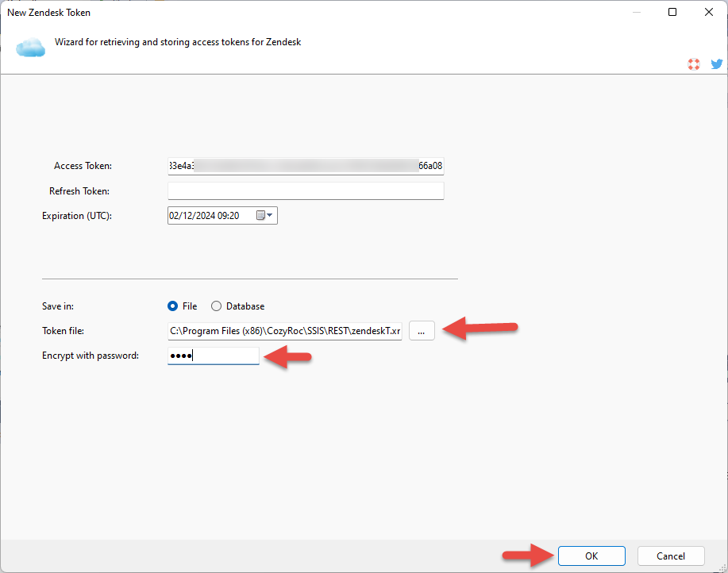
Task: Click the wizard description text
Action: pos(178,42)
